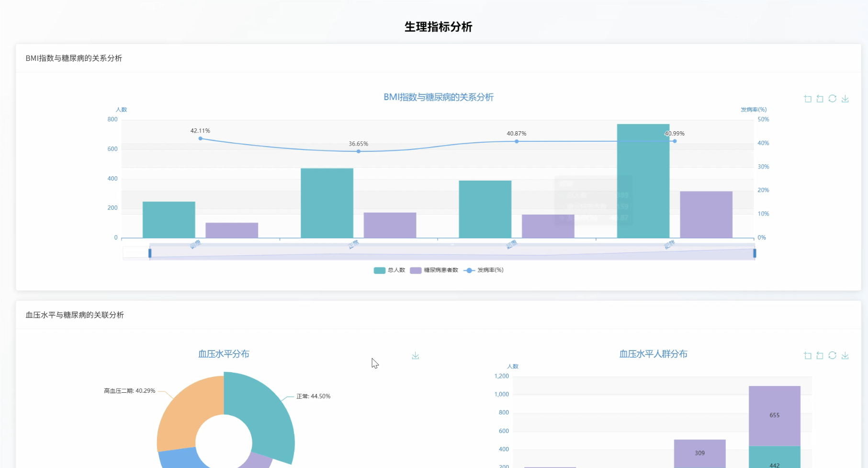Download BMI chart as image

(845, 99)
